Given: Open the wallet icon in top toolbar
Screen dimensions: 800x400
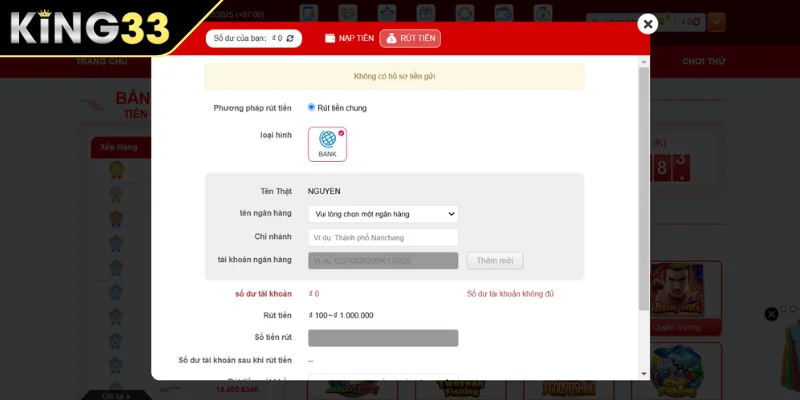Looking at the screenshot, I should click(504, 13).
